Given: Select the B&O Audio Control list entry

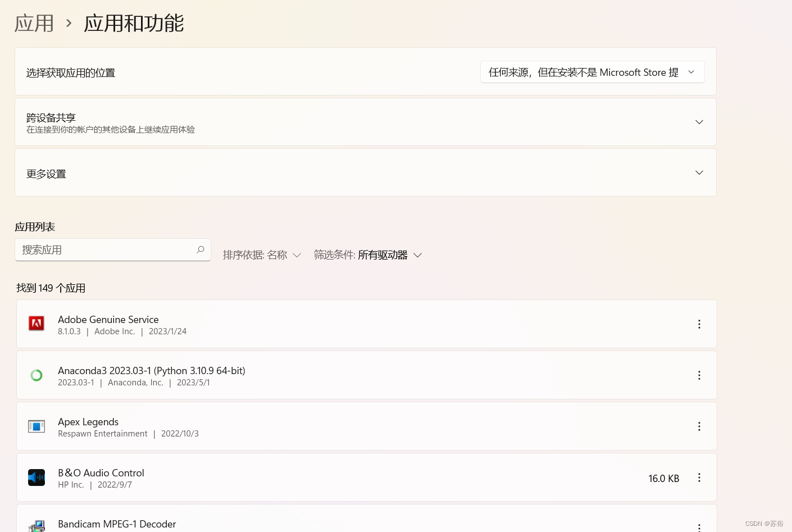Looking at the screenshot, I should 337,477.
